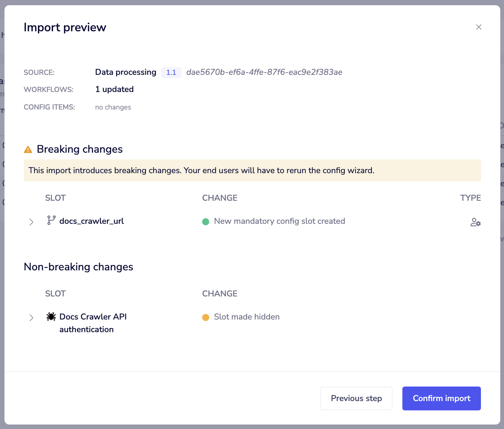Viewport: 504px width, 429px height.
Task: Click the orange dot beside Slot made hidden
Action: coord(207,317)
